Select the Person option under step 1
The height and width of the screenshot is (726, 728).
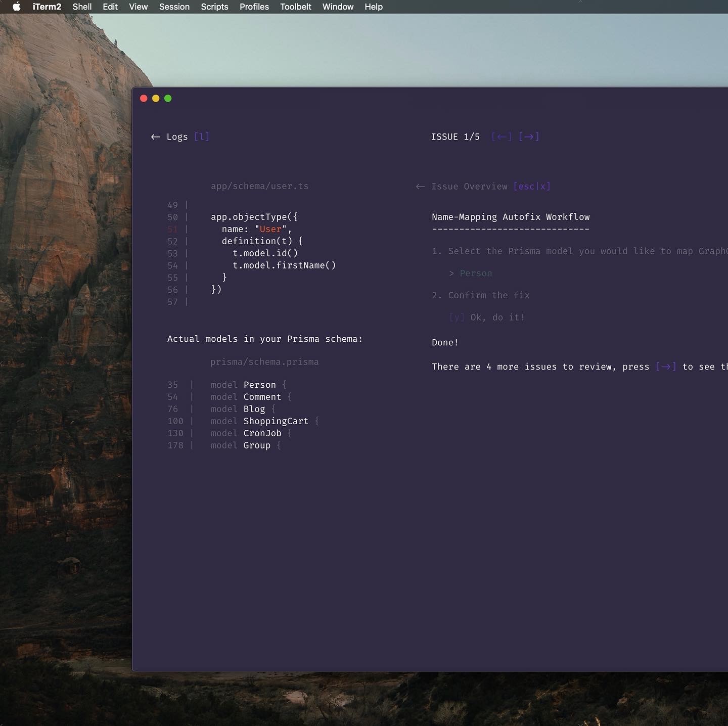point(475,274)
